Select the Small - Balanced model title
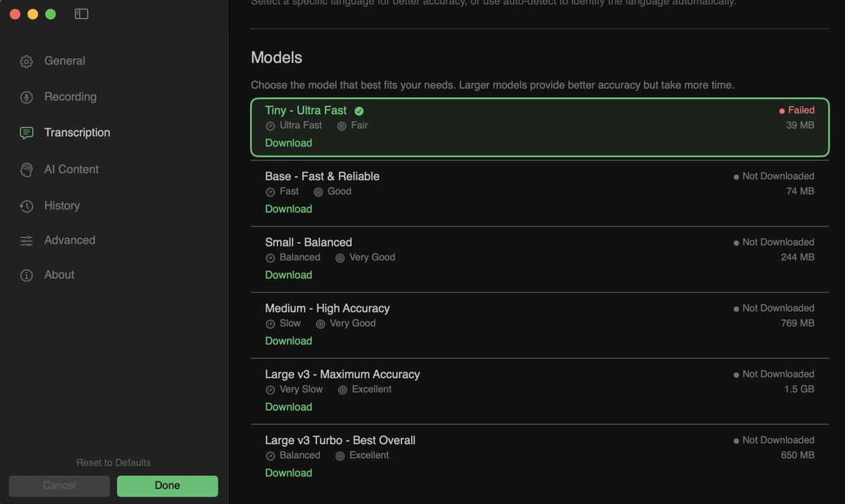Image resolution: width=845 pixels, height=504 pixels. 308,243
